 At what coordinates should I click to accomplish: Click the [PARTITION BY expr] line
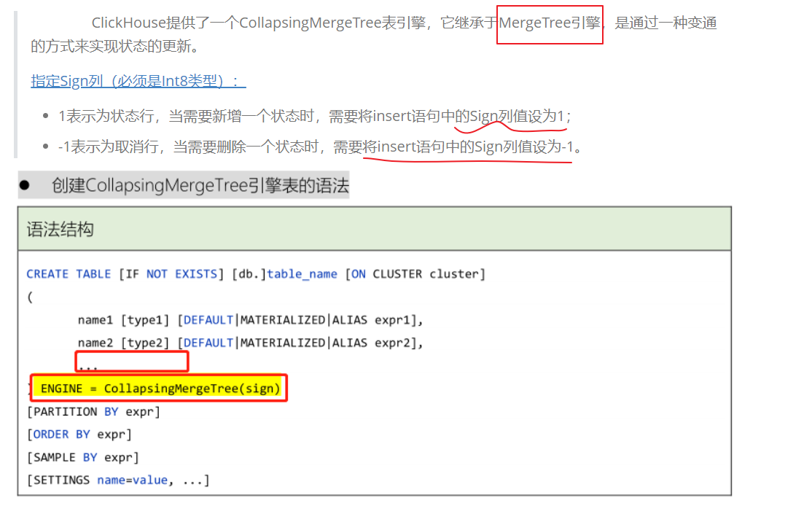coord(94,412)
